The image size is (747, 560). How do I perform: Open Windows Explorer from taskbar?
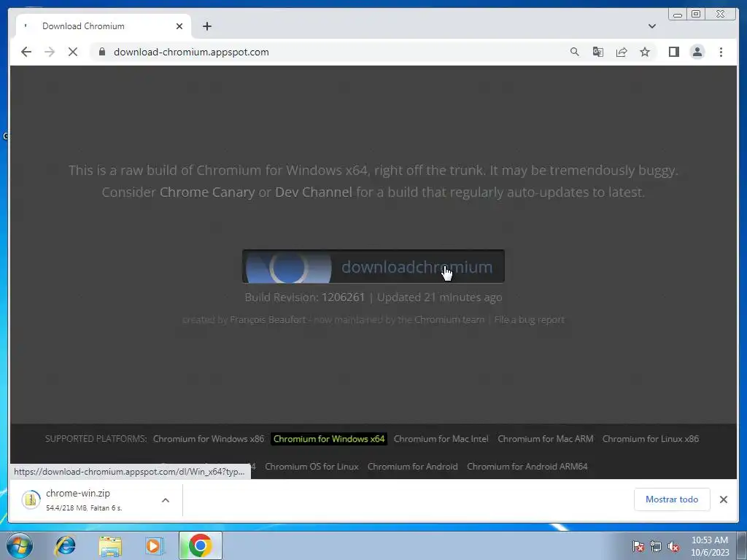tap(110, 545)
